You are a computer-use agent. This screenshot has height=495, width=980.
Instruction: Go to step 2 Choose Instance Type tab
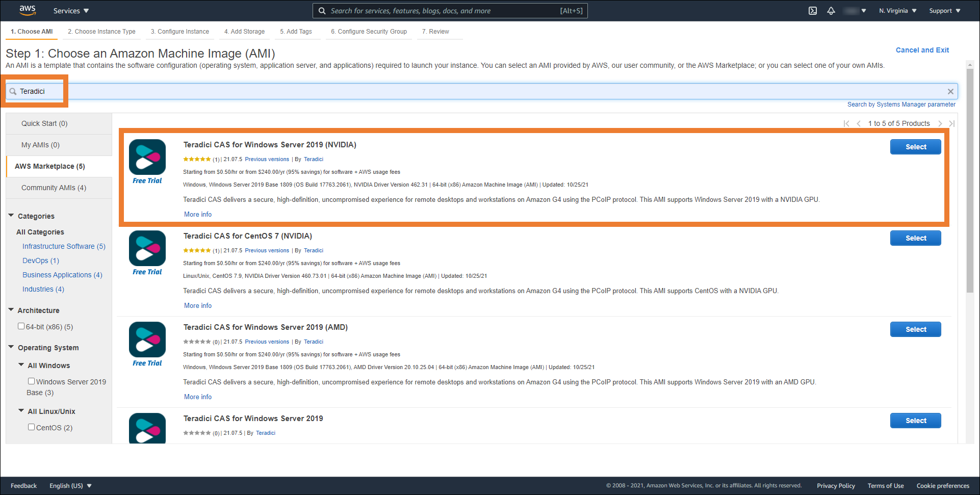click(x=101, y=32)
